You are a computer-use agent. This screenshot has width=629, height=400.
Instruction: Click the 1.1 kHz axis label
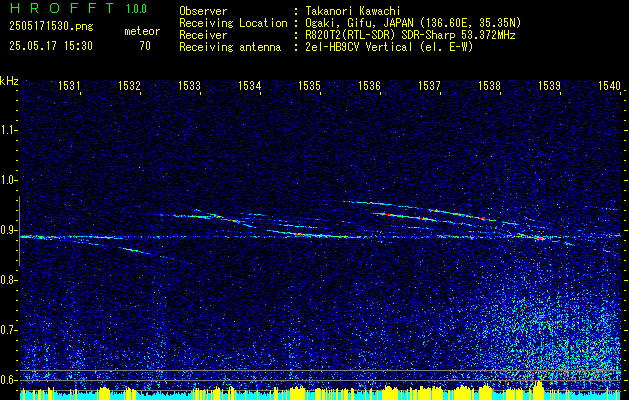[9, 130]
